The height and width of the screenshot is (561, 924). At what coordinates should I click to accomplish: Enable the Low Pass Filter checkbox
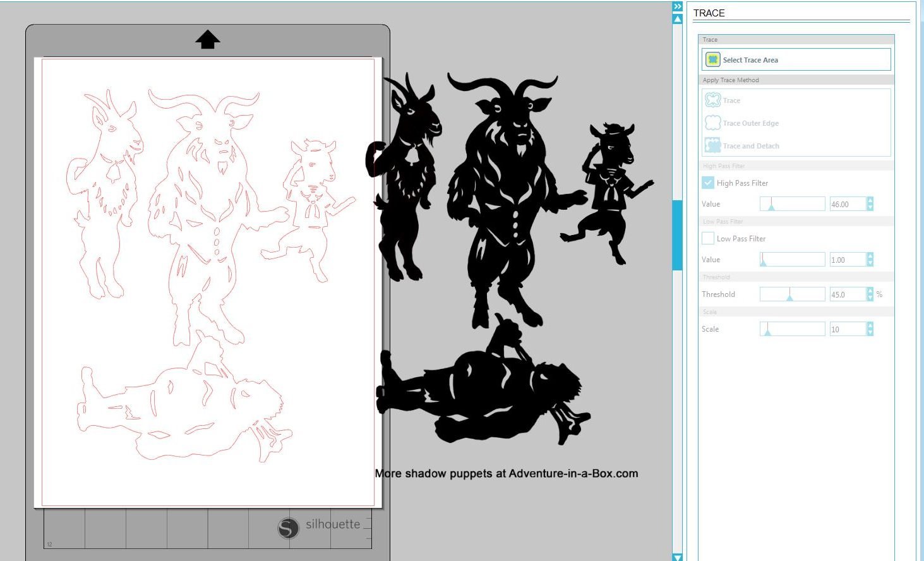pos(708,238)
